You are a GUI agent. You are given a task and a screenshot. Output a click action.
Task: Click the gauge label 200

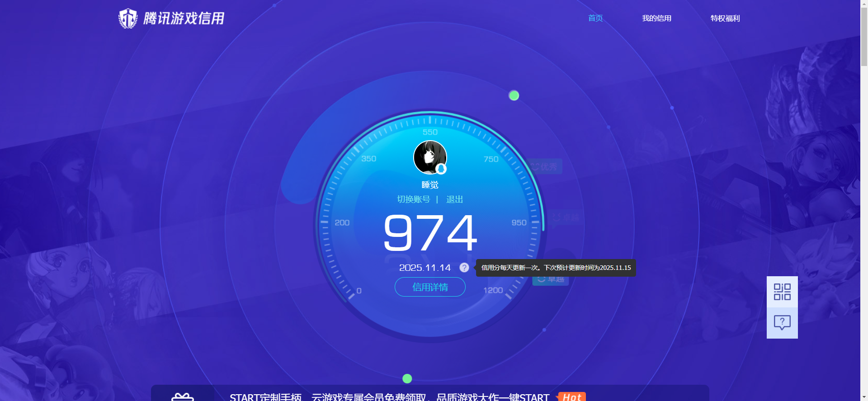pyautogui.click(x=342, y=222)
